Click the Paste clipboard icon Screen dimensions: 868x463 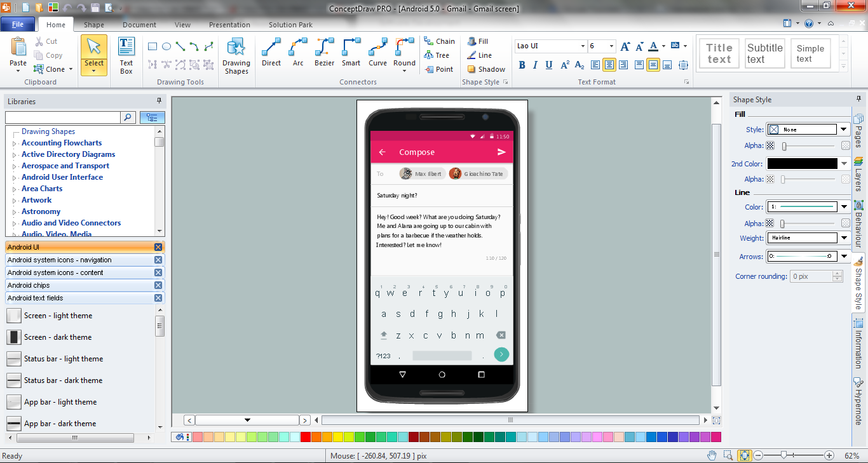[x=18, y=46]
